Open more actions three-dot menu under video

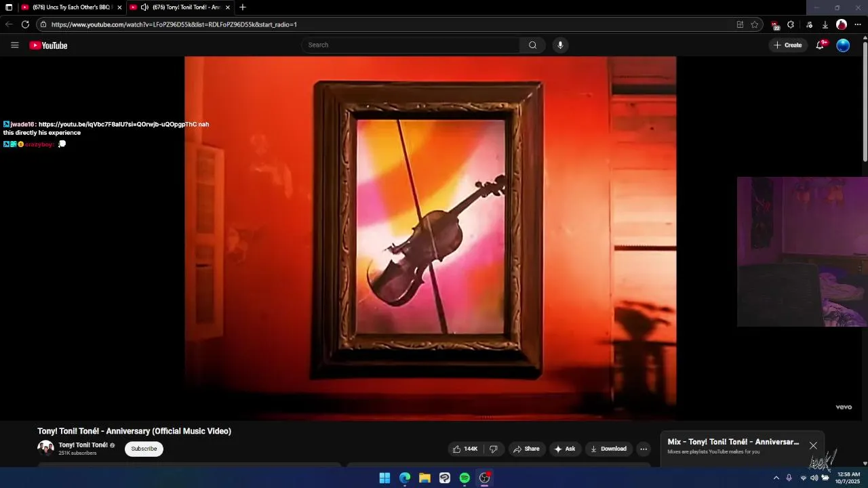pos(644,449)
